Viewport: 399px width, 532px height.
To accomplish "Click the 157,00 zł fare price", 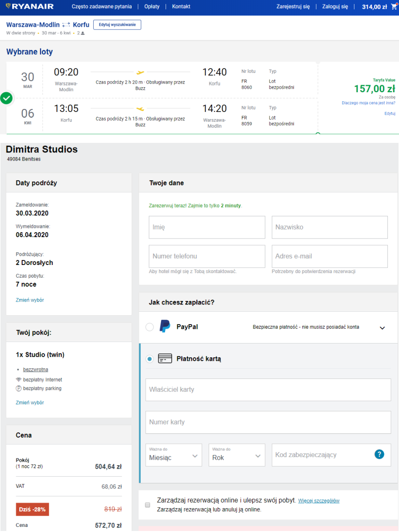I will (375, 89).
